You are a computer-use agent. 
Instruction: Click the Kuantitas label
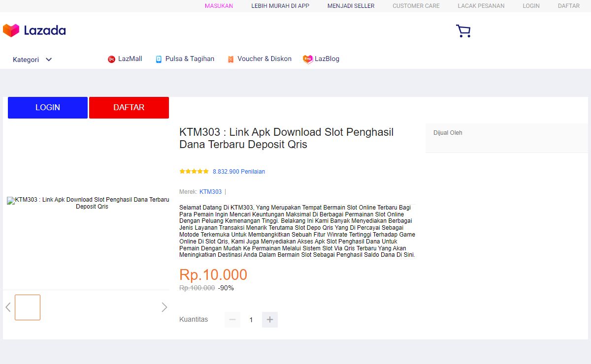(194, 320)
